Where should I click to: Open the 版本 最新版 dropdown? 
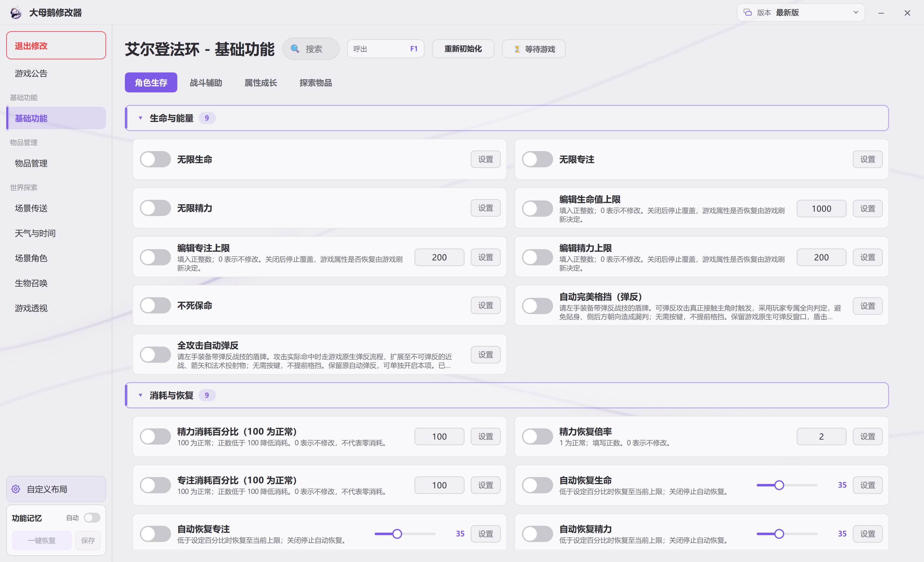pos(801,12)
